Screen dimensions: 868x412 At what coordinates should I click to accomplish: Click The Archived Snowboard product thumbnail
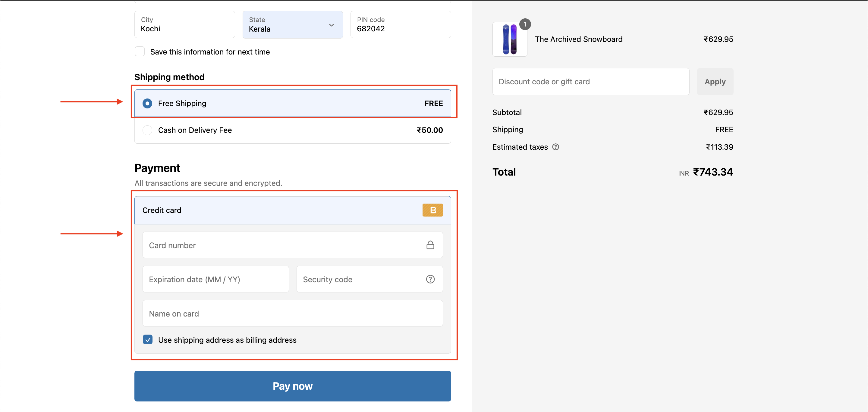(509, 40)
